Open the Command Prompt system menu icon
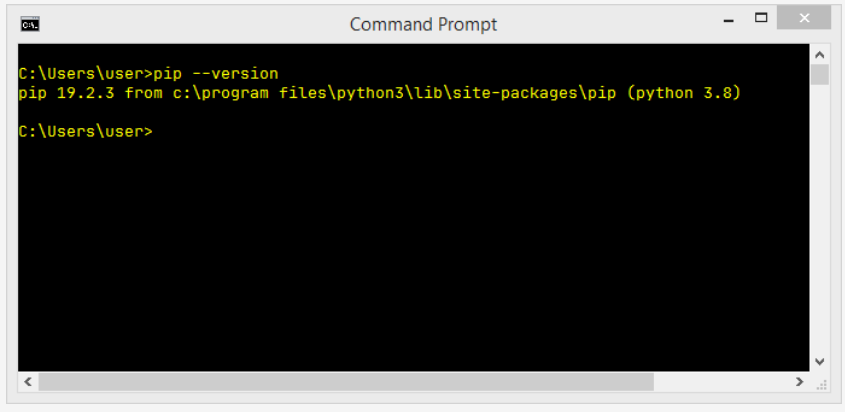845x412 pixels. [x=29, y=24]
